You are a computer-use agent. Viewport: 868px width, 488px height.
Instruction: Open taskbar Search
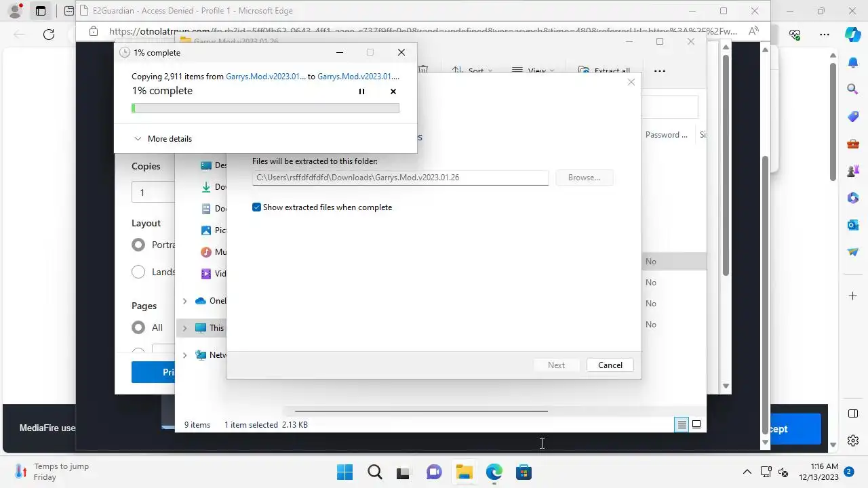pos(374,472)
